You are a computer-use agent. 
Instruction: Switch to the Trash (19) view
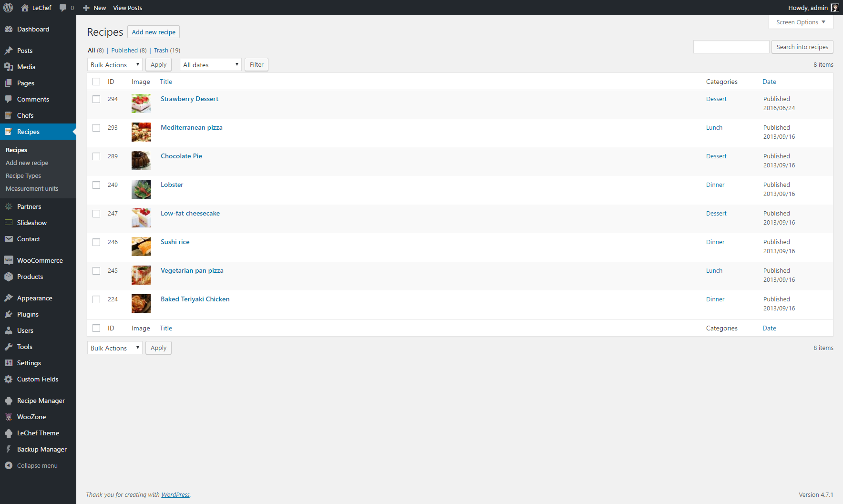pos(161,50)
